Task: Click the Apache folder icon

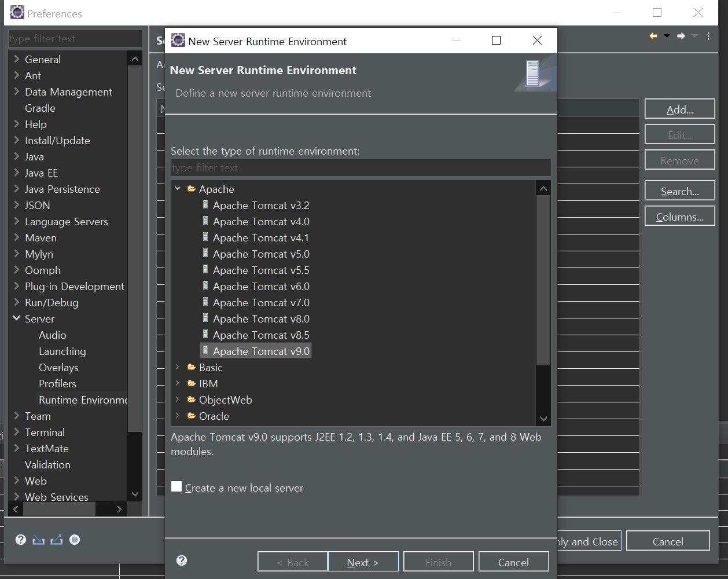Action: point(192,189)
